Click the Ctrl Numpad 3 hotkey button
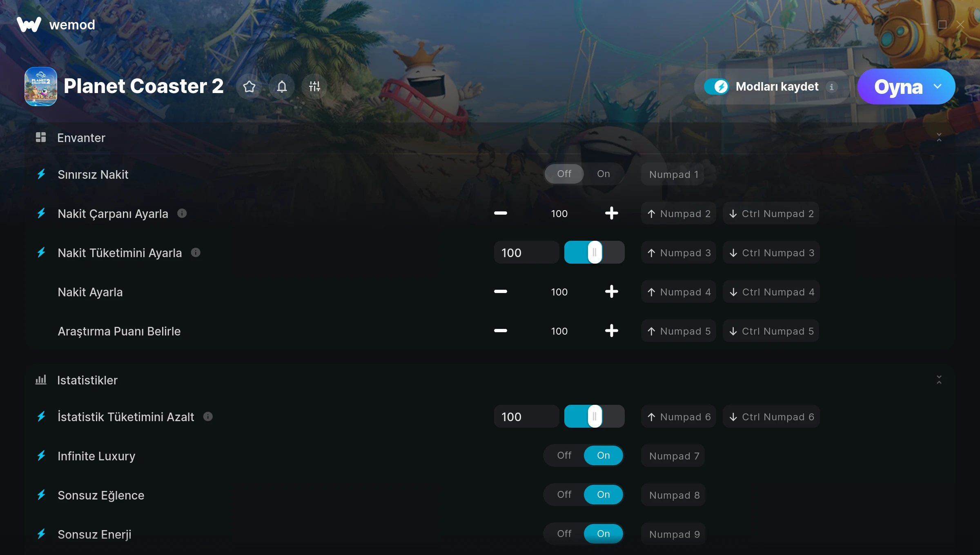The width and height of the screenshot is (980, 555). coord(771,253)
